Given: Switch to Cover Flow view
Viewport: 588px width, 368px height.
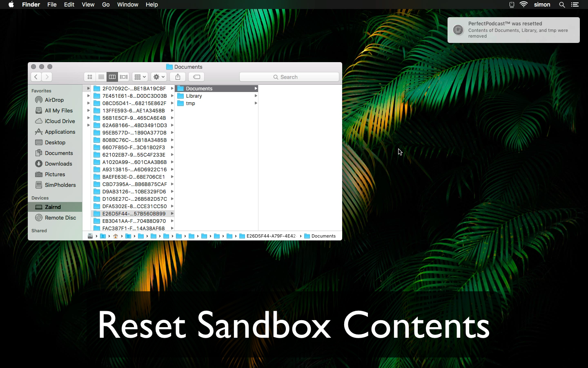Looking at the screenshot, I should click(124, 77).
